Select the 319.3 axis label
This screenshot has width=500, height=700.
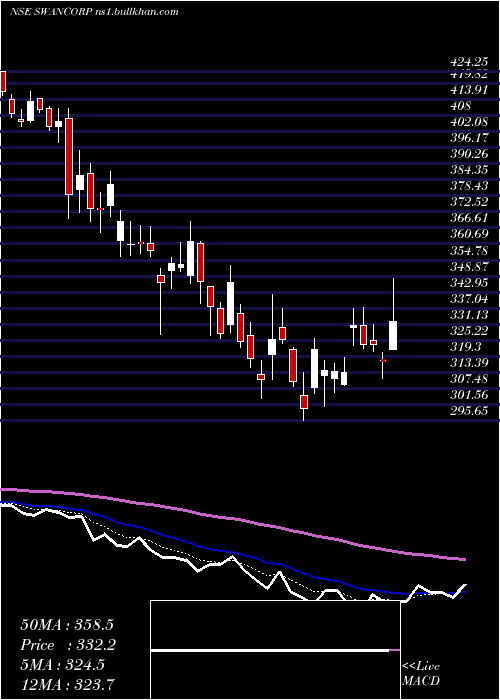[x=466, y=346]
